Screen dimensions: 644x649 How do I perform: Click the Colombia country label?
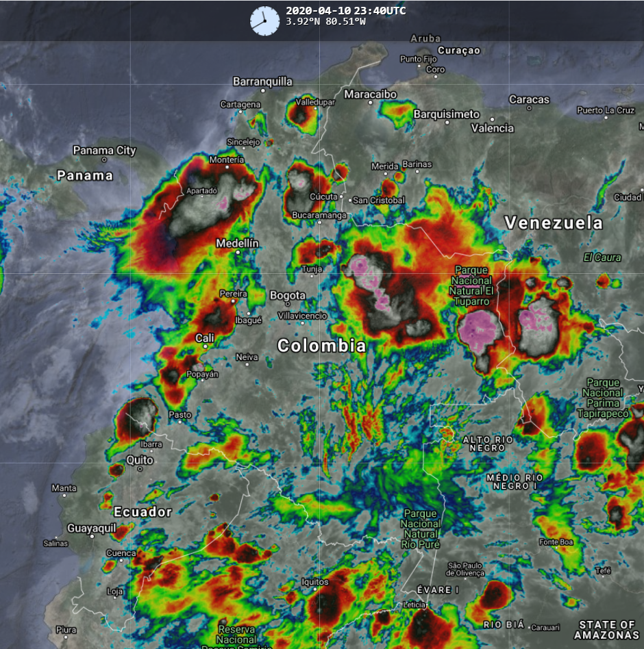pyautogui.click(x=321, y=346)
